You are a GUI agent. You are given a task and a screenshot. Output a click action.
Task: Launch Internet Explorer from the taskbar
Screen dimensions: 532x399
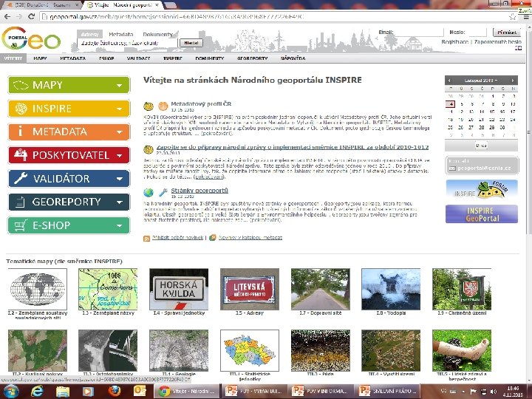(x=38, y=391)
